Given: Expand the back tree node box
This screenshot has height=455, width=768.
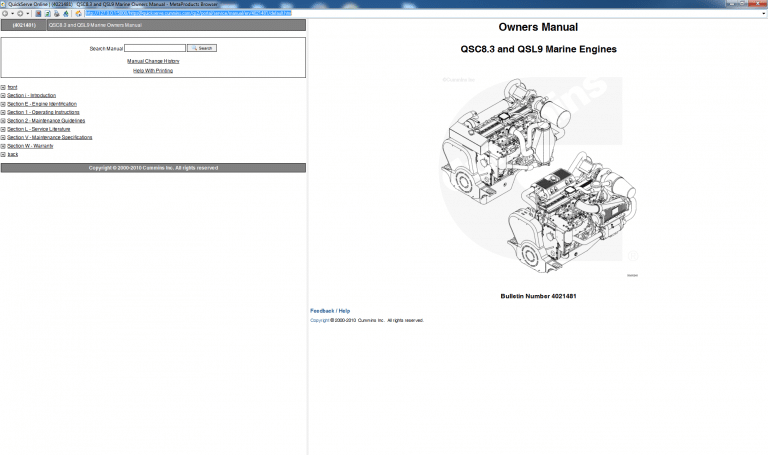Looking at the screenshot, I should pos(3,154).
